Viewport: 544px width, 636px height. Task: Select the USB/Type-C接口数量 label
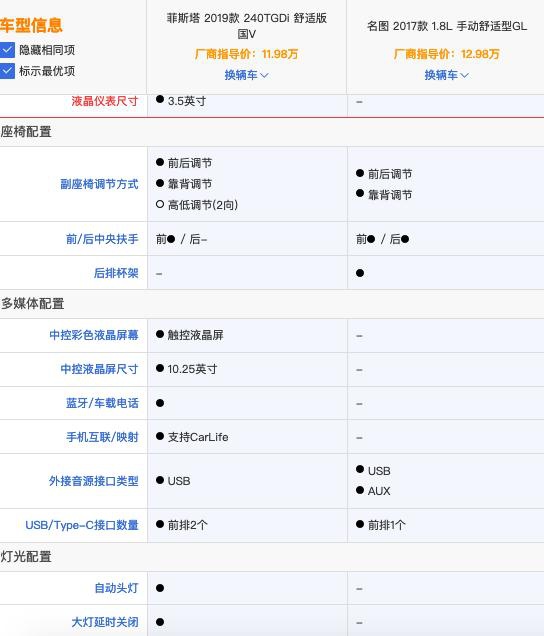[x=82, y=525]
